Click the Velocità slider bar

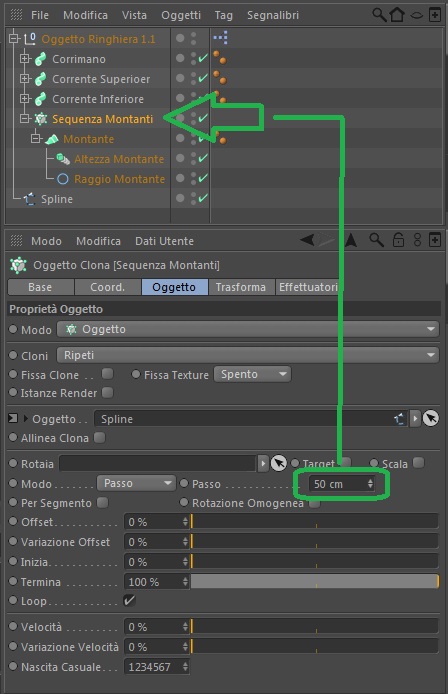(314, 627)
